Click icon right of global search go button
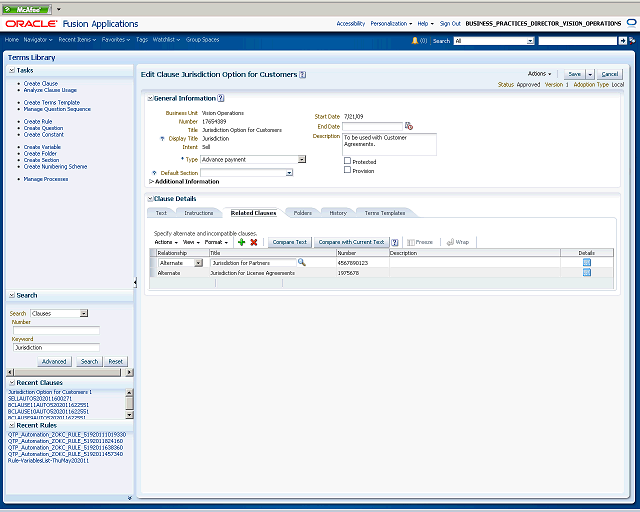 [x=632, y=40]
